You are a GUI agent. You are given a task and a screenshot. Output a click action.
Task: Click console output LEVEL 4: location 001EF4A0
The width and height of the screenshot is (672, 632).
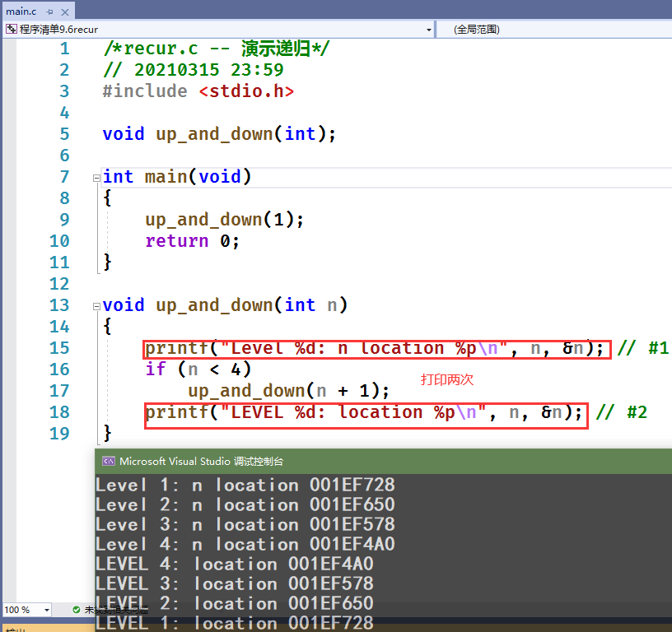click(235, 564)
